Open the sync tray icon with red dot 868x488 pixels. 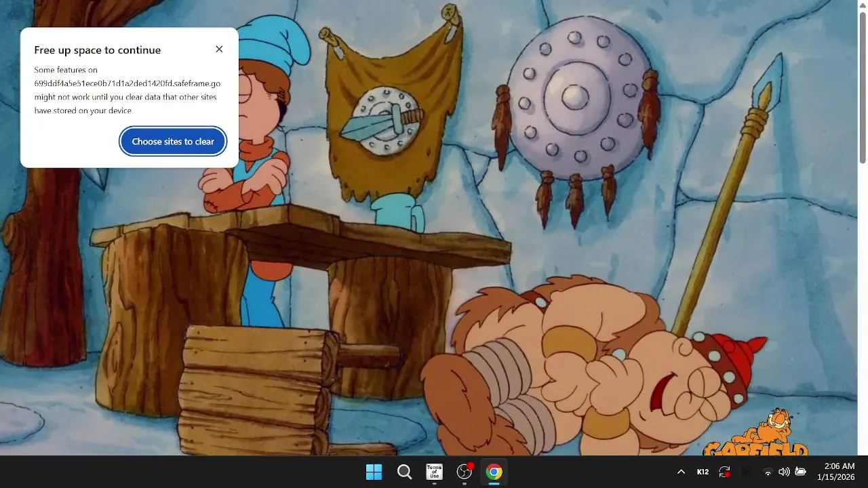pyautogui.click(x=724, y=472)
